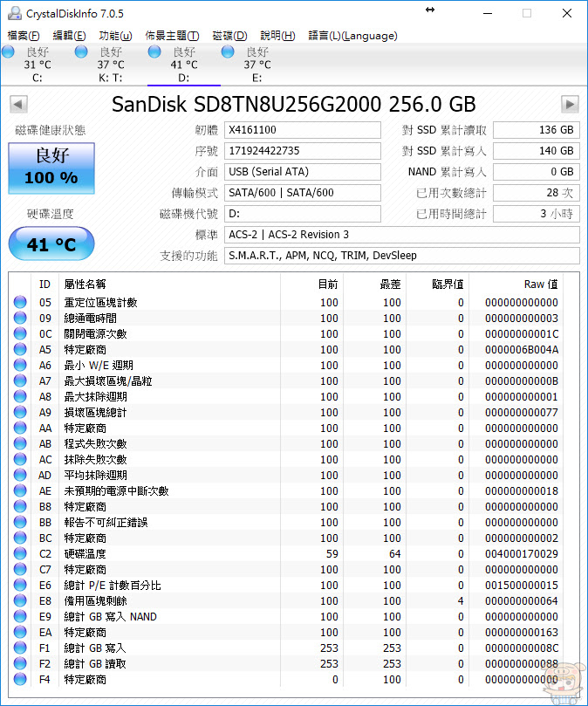The image size is (588, 706).
Task: Open the 磁碟(D) menu
Action: [x=229, y=36]
